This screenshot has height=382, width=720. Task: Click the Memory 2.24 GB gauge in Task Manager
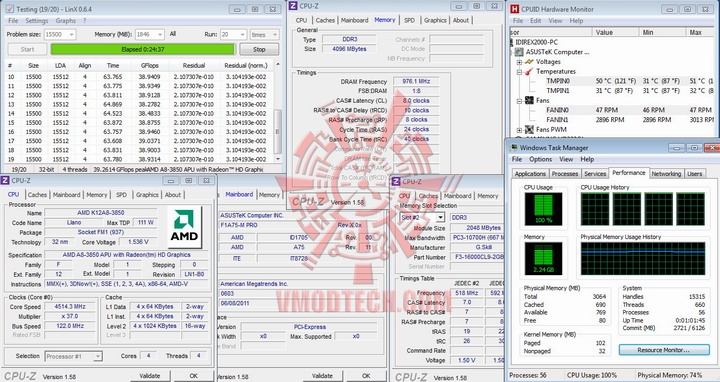[x=543, y=258]
